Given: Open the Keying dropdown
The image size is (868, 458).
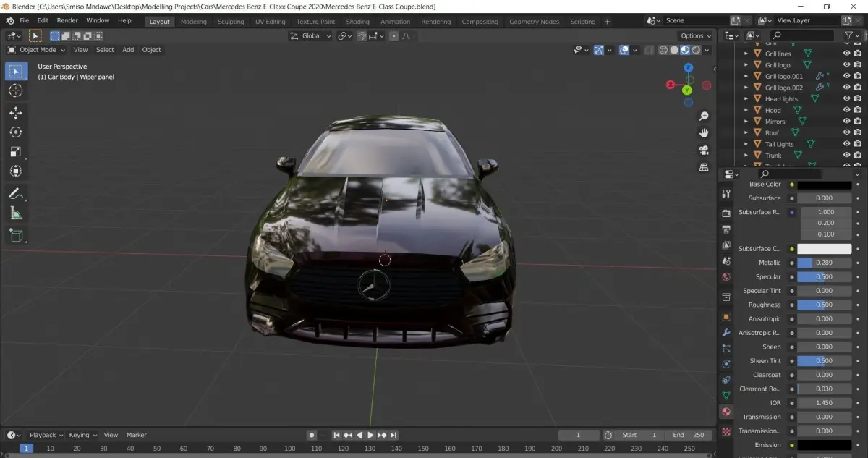Looking at the screenshot, I should (82, 435).
